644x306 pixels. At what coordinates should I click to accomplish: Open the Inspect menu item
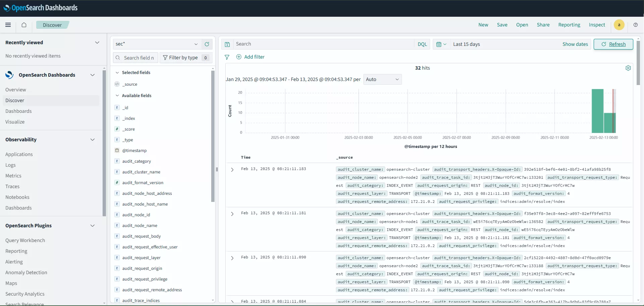[x=597, y=25]
